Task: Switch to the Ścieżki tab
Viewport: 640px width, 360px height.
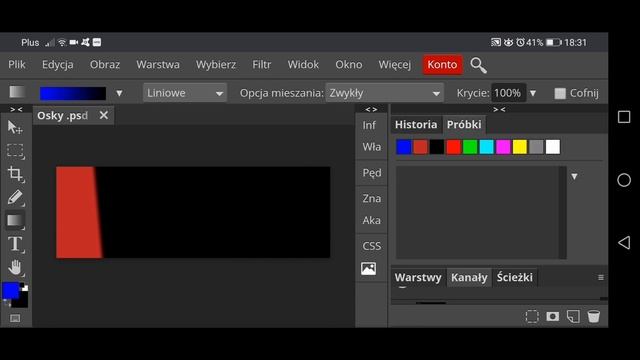Action: (514, 278)
